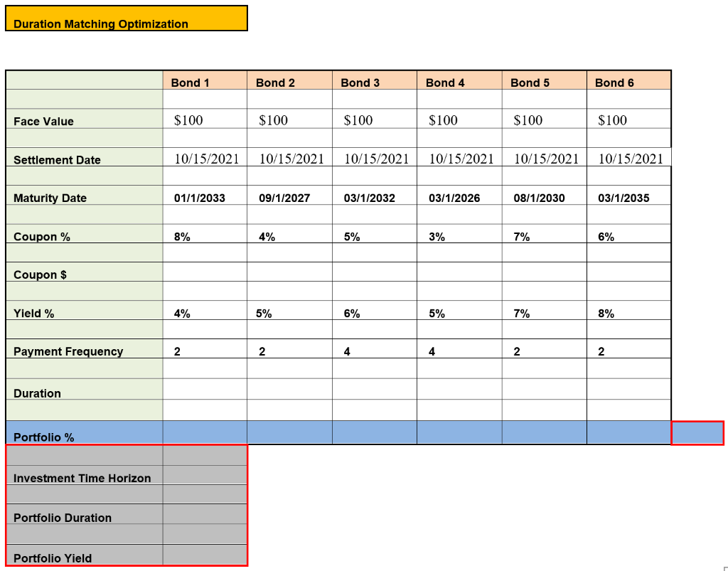Select Bond 4's maturity date 03/1/2026
The image size is (728, 571).
[459, 198]
